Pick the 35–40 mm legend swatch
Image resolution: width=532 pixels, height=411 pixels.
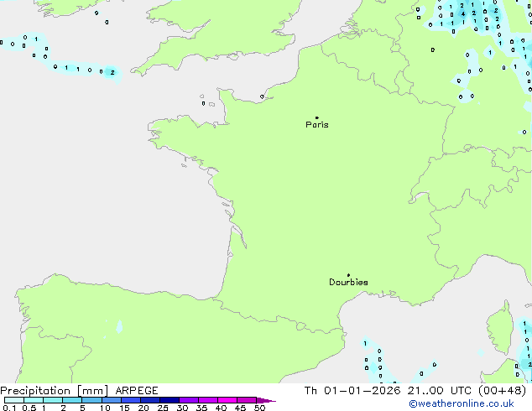click(208, 400)
